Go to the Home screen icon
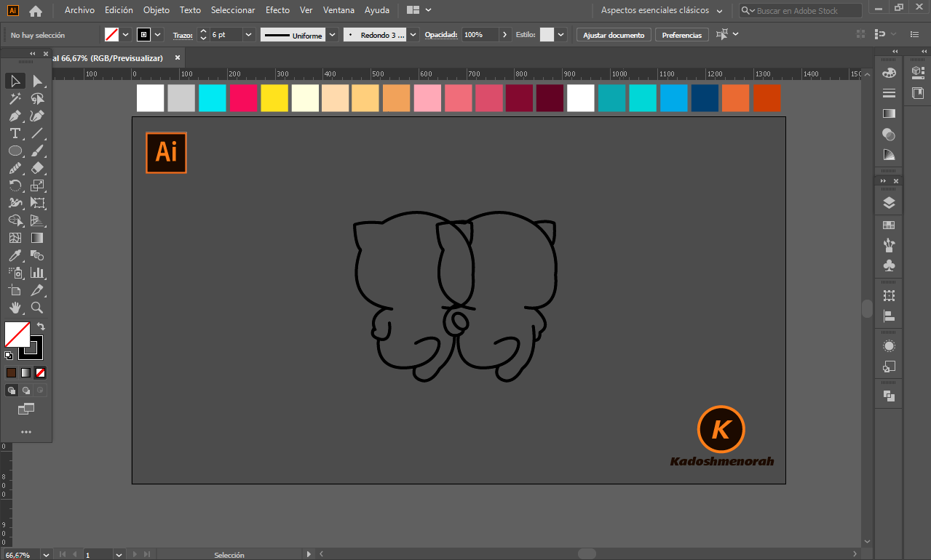The image size is (931, 560). [36, 11]
